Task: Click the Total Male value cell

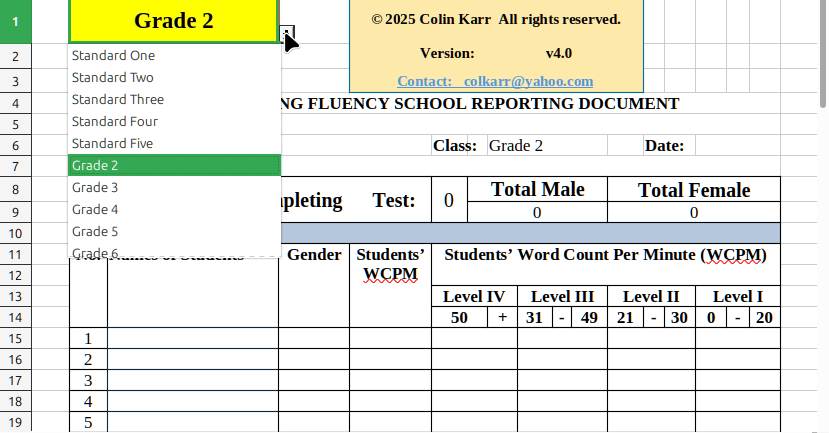Action: [537, 213]
